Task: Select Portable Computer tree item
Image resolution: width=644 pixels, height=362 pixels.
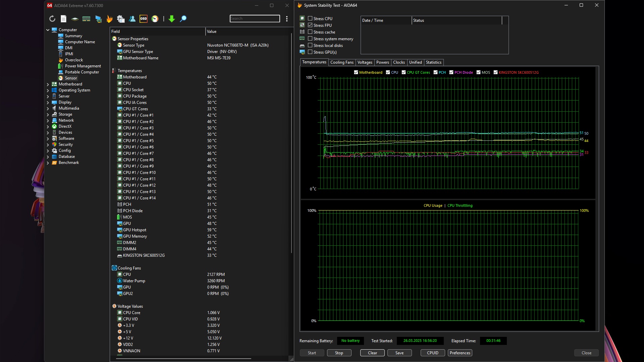Action: 82,72
